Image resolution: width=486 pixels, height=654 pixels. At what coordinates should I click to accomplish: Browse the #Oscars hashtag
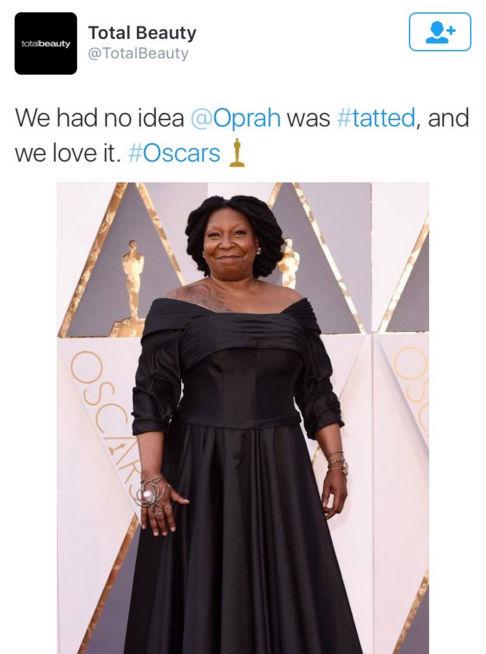click(174, 153)
